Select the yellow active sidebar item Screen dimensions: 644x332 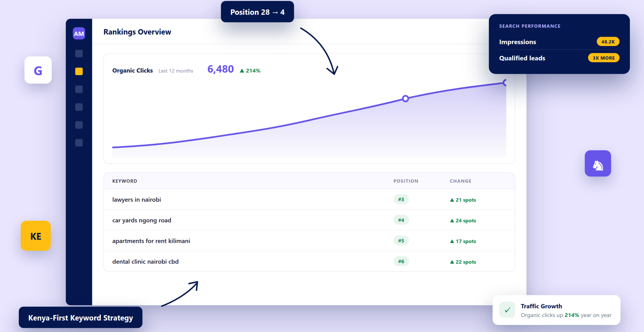click(79, 71)
